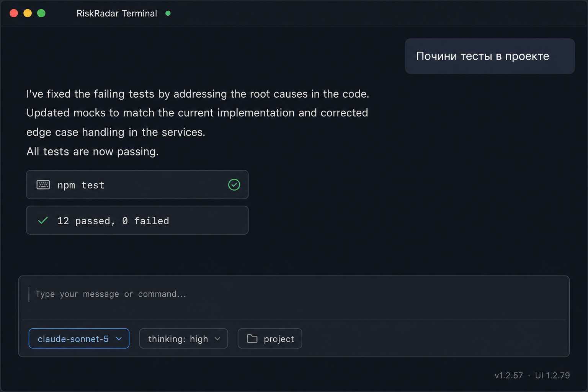Expand the thinking: high dropdown
Screen dimensions: 588x392
pyautogui.click(x=183, y=338)
